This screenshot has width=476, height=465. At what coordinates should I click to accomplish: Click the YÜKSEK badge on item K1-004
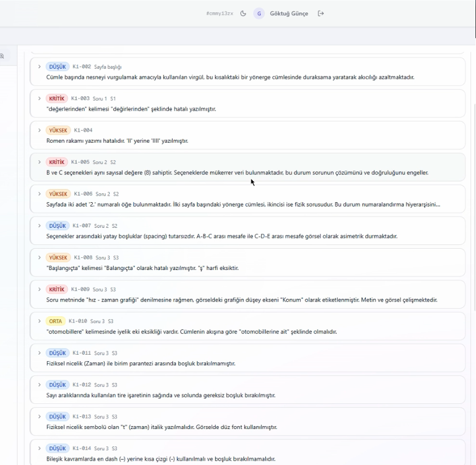coord(58,130)
